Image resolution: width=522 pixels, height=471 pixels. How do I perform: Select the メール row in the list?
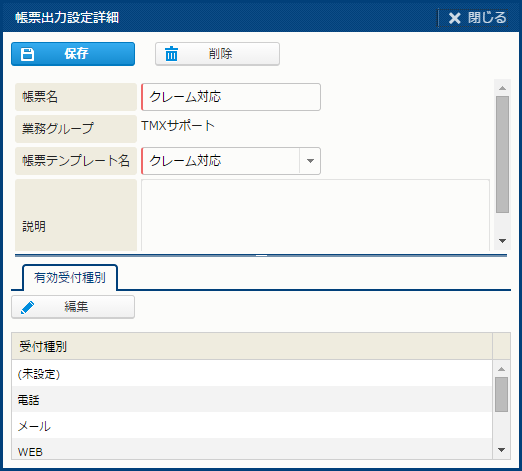point(252,425)
